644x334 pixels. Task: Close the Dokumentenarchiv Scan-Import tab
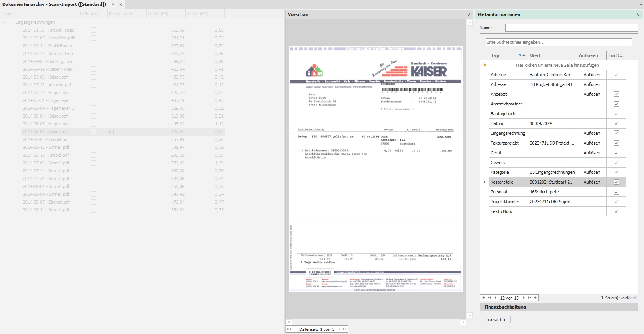coord(120,4)
